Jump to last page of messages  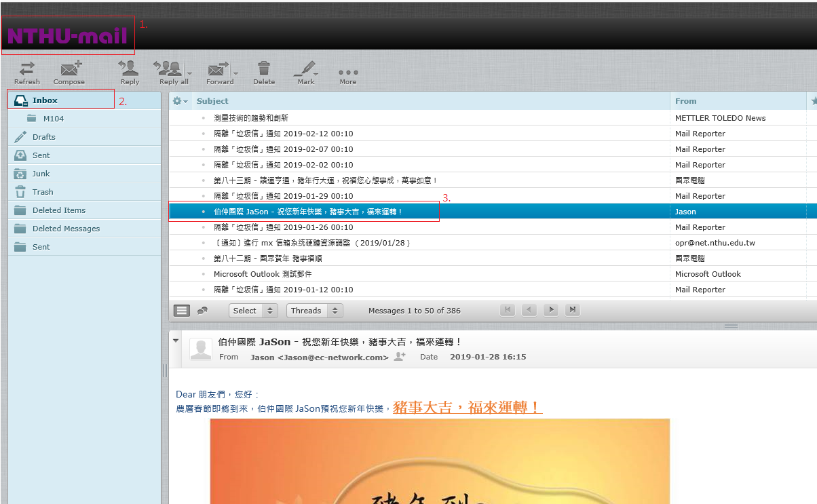click(x=573, y=310)
